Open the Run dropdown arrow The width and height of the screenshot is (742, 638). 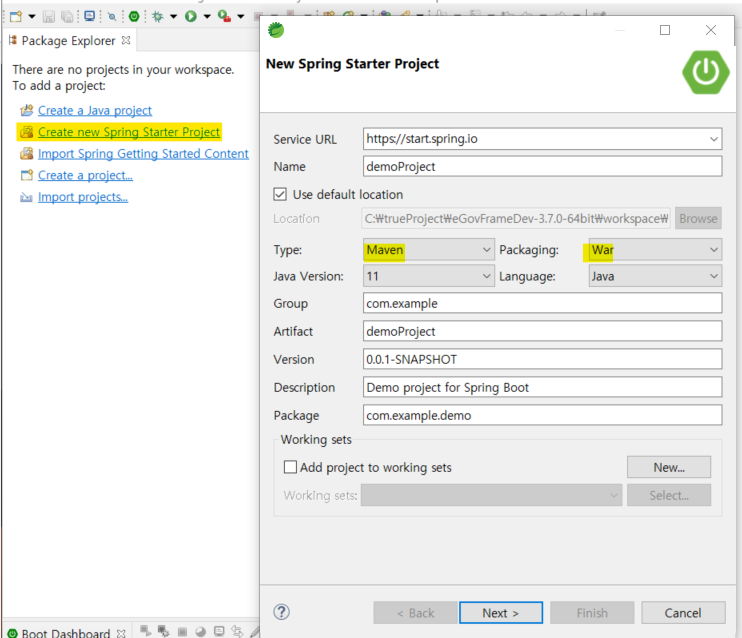tap(207, 17)
